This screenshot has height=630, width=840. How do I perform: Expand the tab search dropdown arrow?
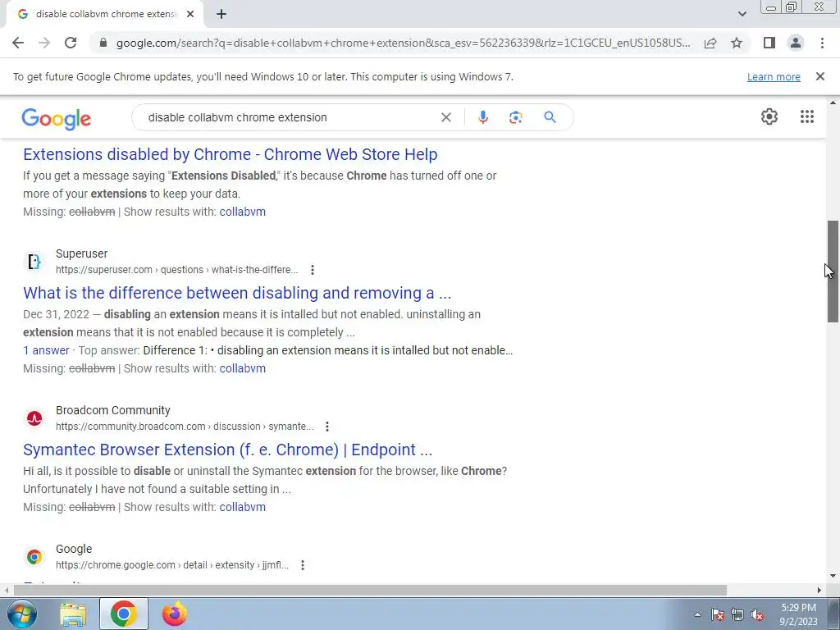[742, 15]
